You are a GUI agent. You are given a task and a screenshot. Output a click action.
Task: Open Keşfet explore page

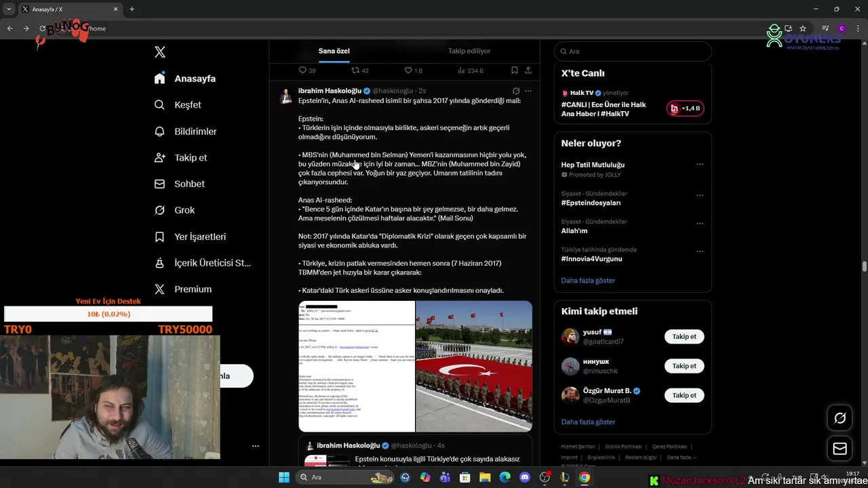178,105
